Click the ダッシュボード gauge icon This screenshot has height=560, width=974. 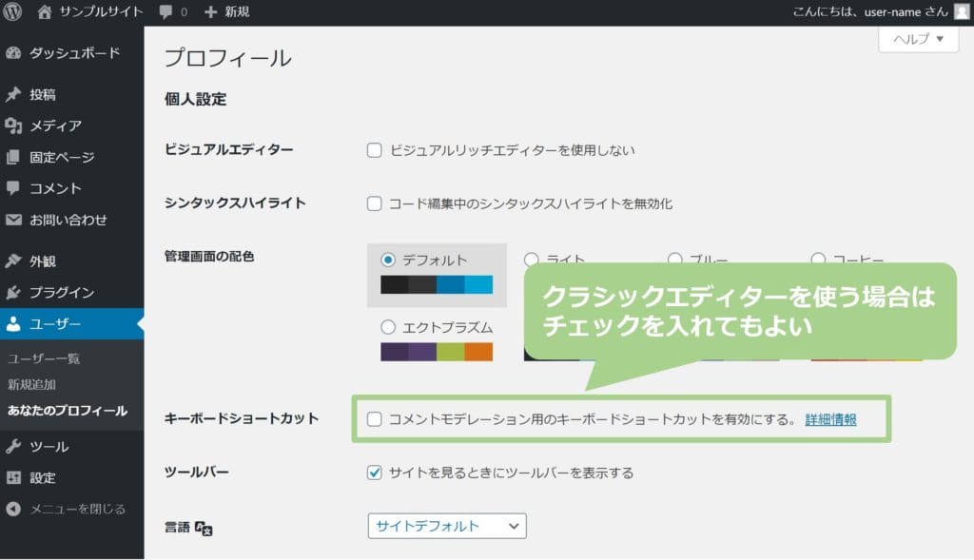coord(13,53)
